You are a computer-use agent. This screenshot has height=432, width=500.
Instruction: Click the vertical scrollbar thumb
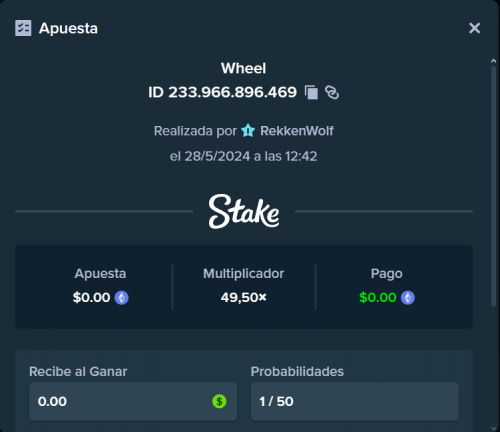click(494, 186)
